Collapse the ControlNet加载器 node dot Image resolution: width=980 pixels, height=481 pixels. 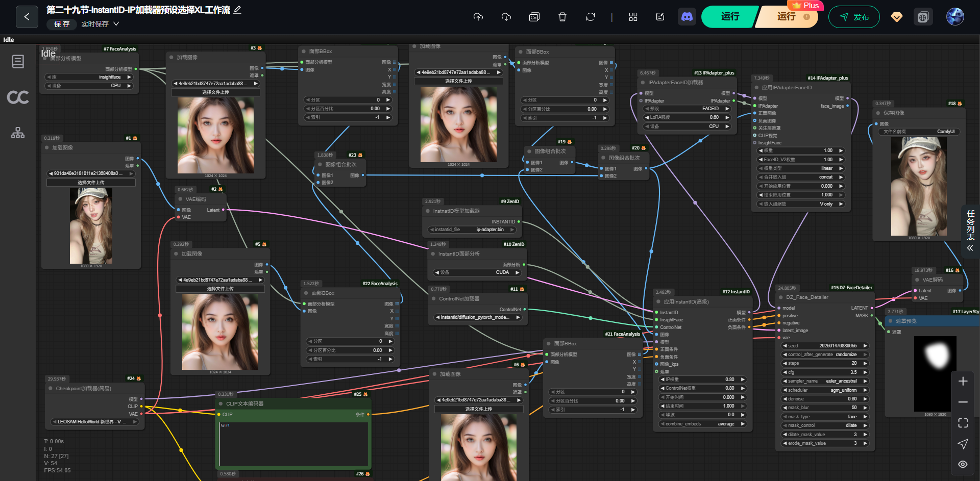[433, 299]
